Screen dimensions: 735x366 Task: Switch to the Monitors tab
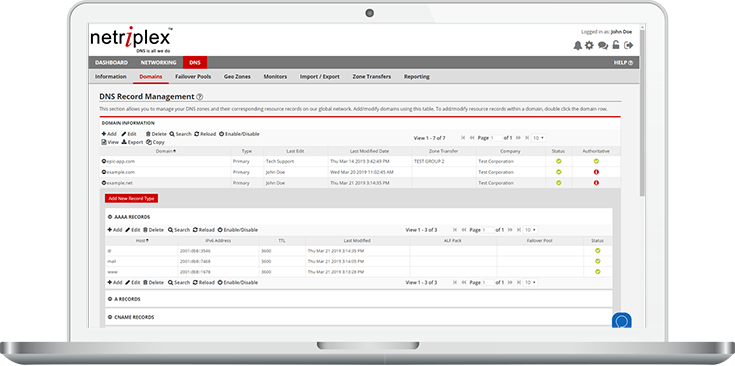275,76
